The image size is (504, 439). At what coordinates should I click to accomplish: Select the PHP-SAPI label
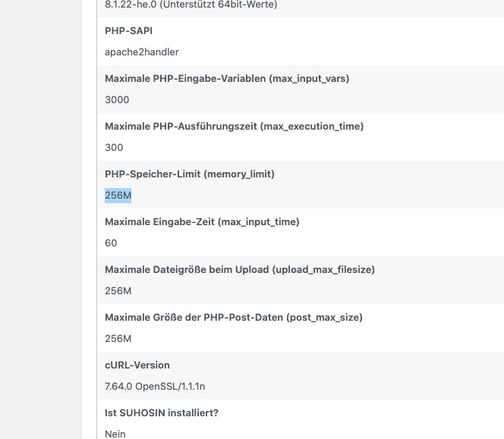[x=128, y=31]
